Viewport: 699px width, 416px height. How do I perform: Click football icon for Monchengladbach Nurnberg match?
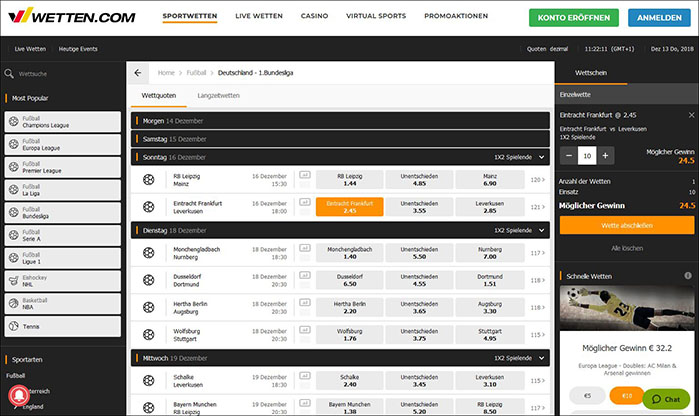click(148, 253)
